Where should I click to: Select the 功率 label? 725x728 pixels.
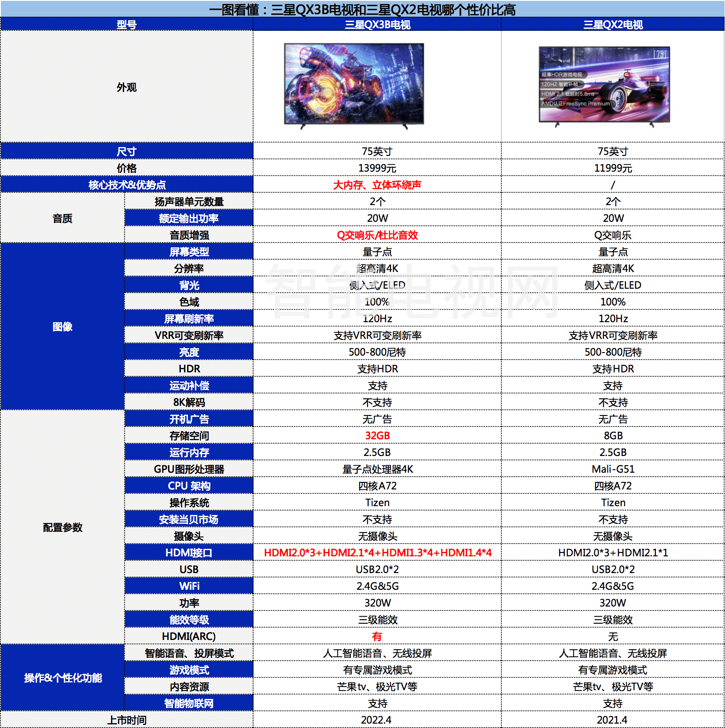(x=189, y=603)
